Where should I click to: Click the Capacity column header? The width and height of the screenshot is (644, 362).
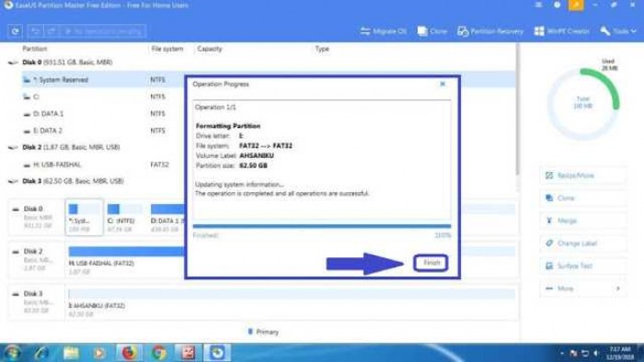click(x=210, y=49)
